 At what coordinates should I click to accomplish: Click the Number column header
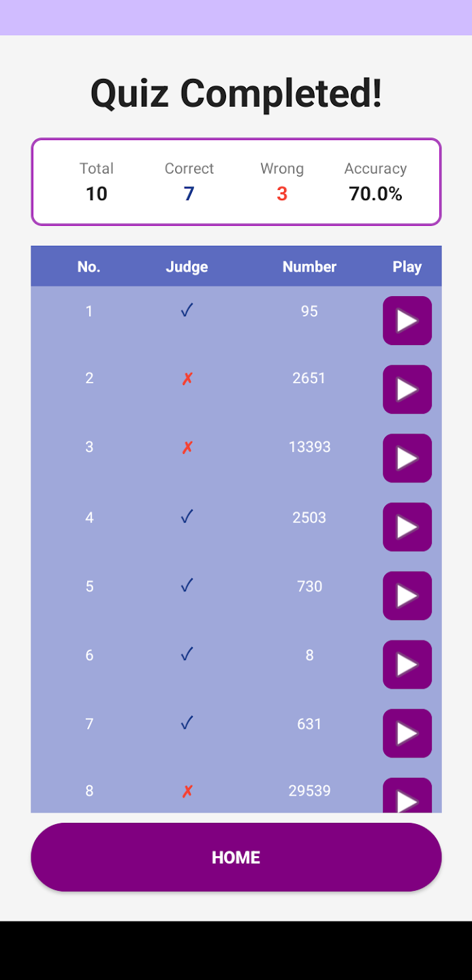point(309,266)
